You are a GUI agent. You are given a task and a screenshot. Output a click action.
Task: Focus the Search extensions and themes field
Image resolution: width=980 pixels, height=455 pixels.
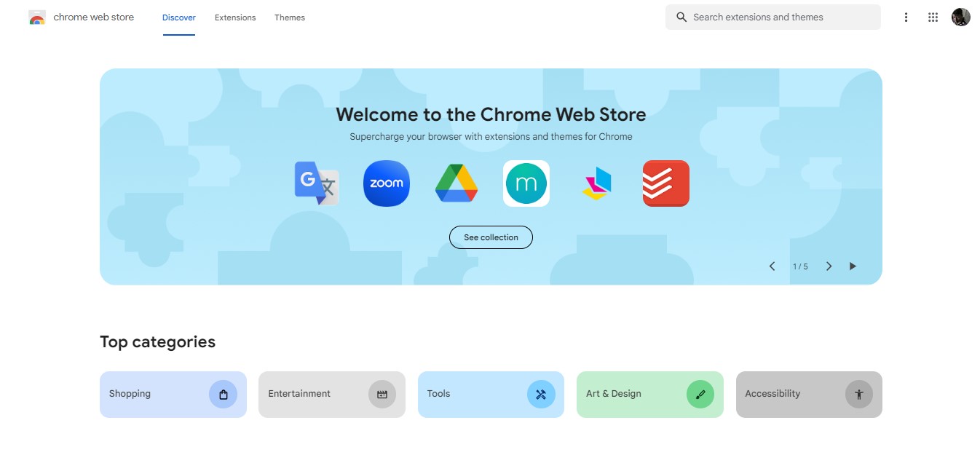pos(773,17)
